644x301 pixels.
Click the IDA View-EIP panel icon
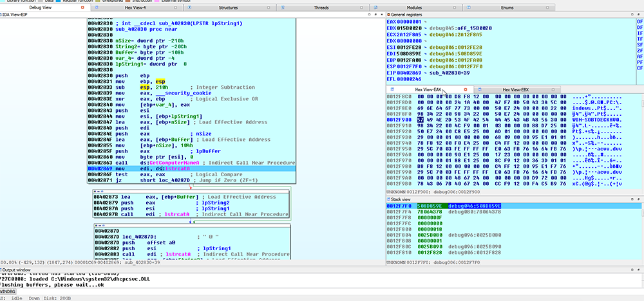point(2,14)
